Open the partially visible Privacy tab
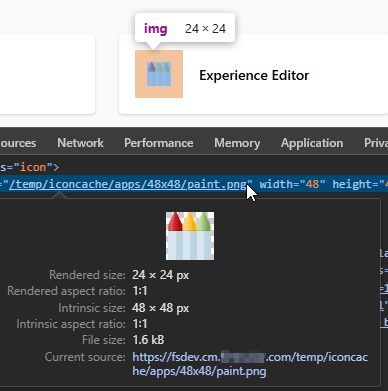This screenshot has width=388, height=391. pyautogui.click(x=376, y=143)
